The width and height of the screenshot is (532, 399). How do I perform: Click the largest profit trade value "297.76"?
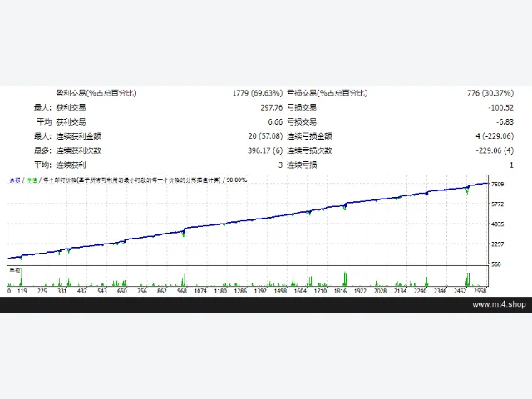(x=272, y=107)
